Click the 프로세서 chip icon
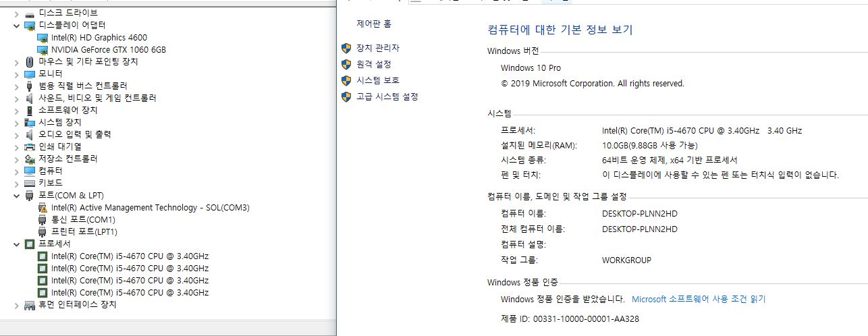The width and height of the screenshot is (868, 336). [30, 244]
